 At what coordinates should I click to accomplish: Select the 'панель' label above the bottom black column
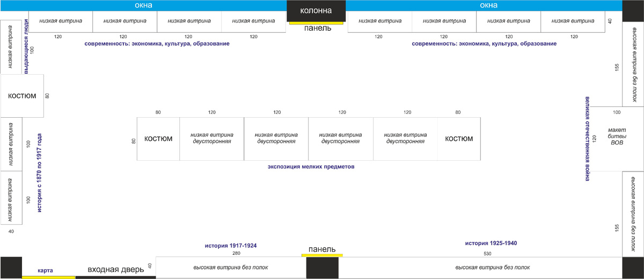click(322, 249)
